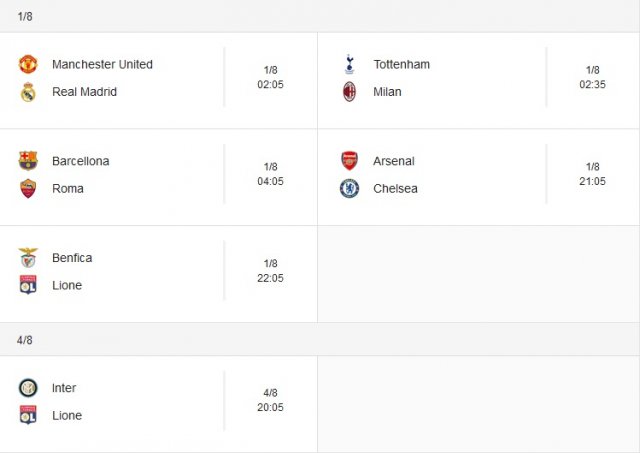Select the Tottenham club logo
Screen dimensions: 640x453
[349, 64]
